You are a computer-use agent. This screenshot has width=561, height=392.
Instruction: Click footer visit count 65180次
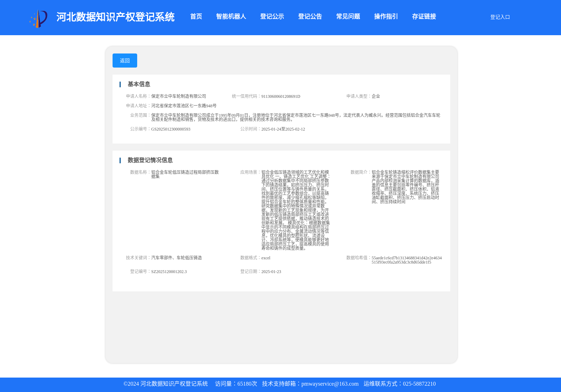click(247, 384)
